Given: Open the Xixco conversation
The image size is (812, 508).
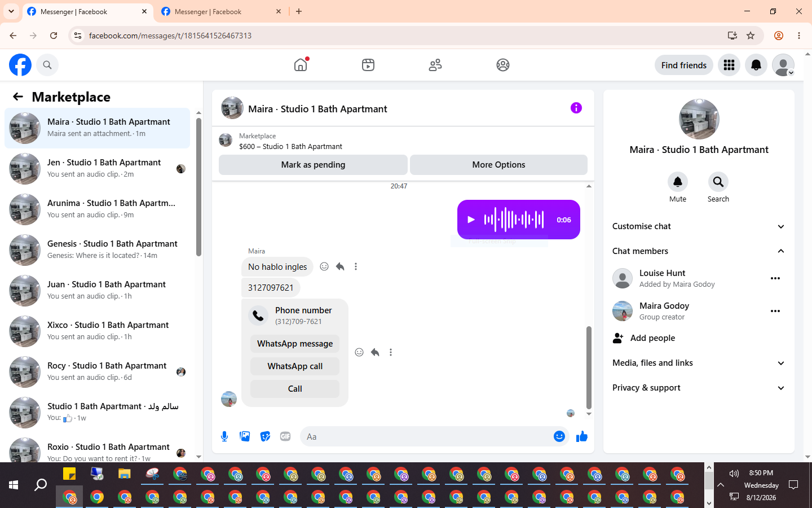Looking at the screenshot, I should point(97,331).
